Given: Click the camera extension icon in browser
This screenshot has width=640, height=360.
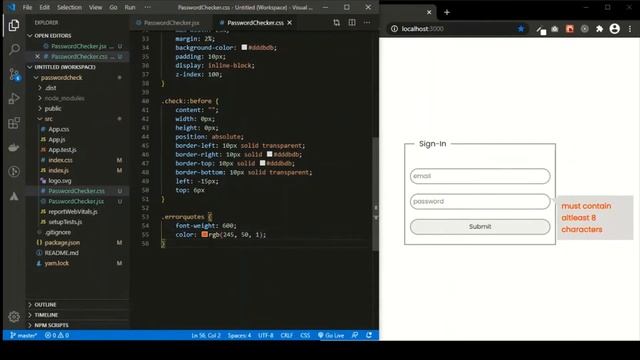Looking at the screenshot, I should pos(555,29).
